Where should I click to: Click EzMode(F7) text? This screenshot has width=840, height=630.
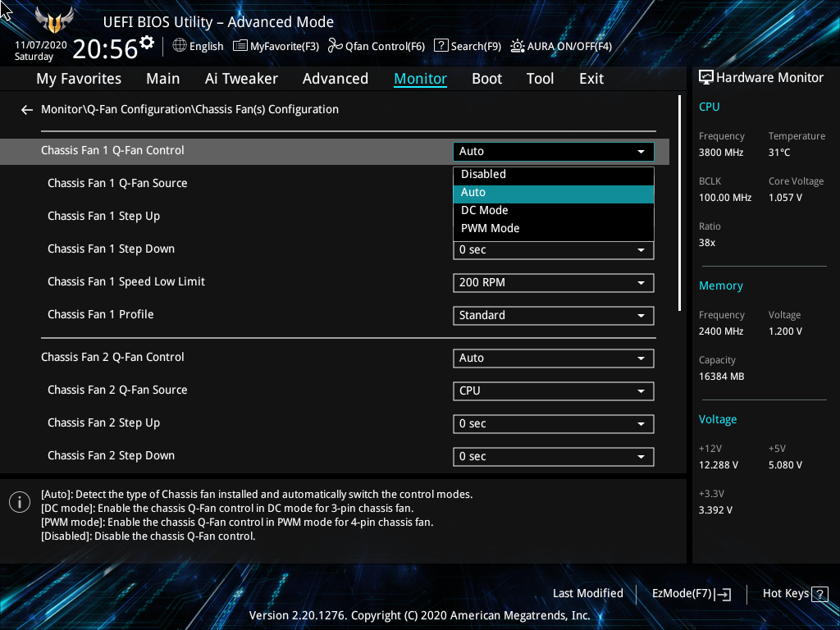[x=682, y=594]
